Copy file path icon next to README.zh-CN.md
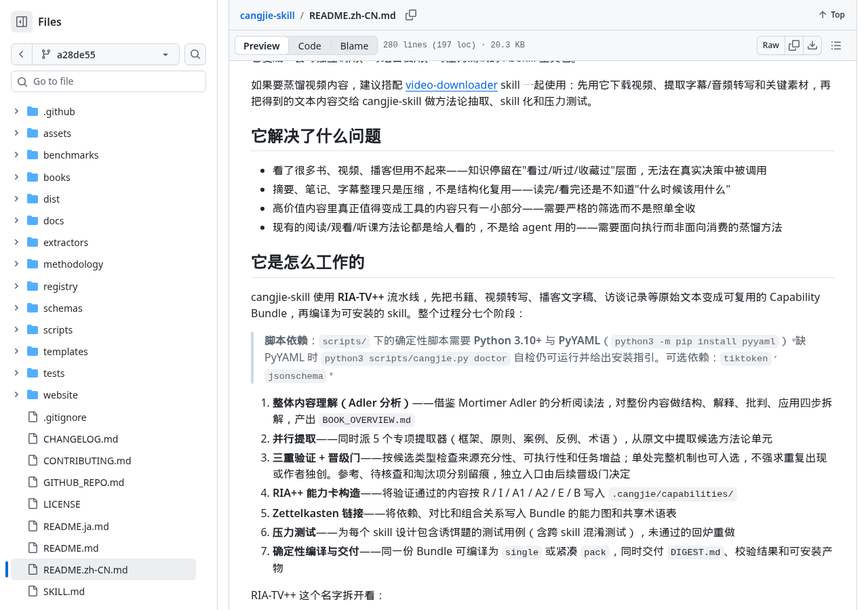 tap(411, 15)
